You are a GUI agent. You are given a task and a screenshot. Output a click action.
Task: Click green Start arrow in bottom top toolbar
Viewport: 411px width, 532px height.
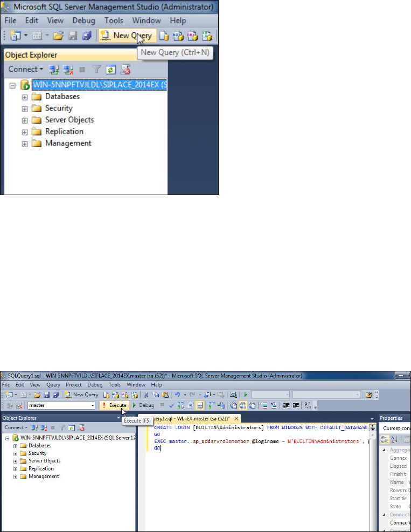point(246,395)
